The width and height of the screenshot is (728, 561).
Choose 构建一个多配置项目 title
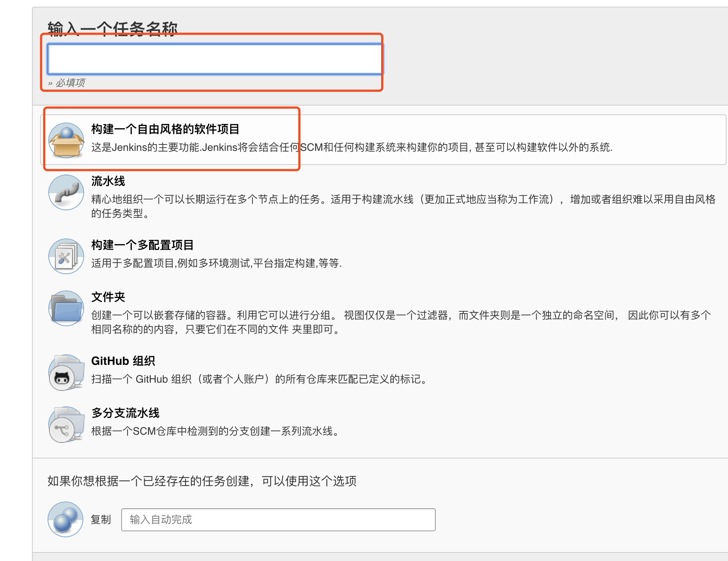click(x=142, y=245)
